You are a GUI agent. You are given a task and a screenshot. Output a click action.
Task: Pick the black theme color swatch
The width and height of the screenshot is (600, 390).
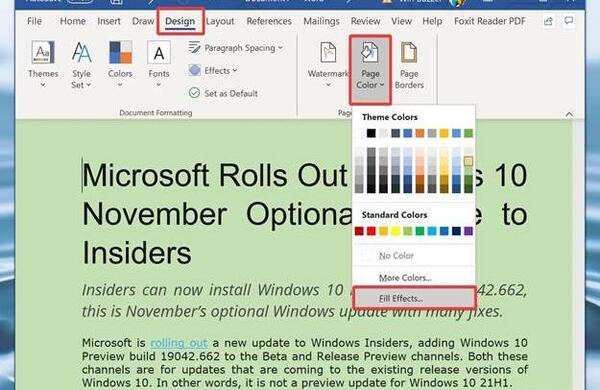click(371, 133)
